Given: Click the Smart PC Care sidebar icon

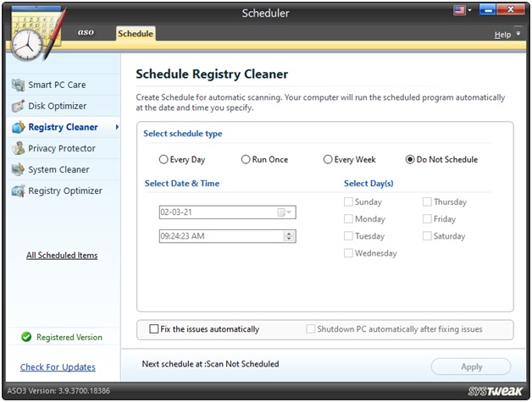Looking at the screenshot, I should pyautogui.click(x=18, y=85).
